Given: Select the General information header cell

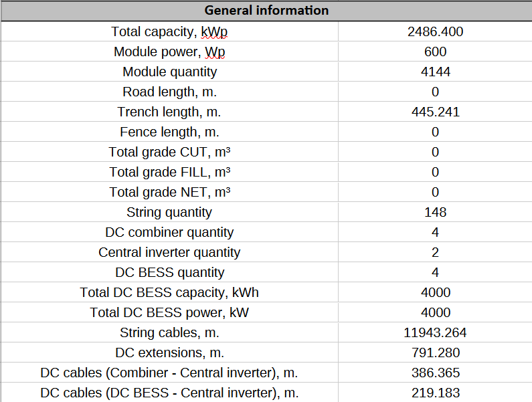Looking at the screenshot, I should click(266, 11).
